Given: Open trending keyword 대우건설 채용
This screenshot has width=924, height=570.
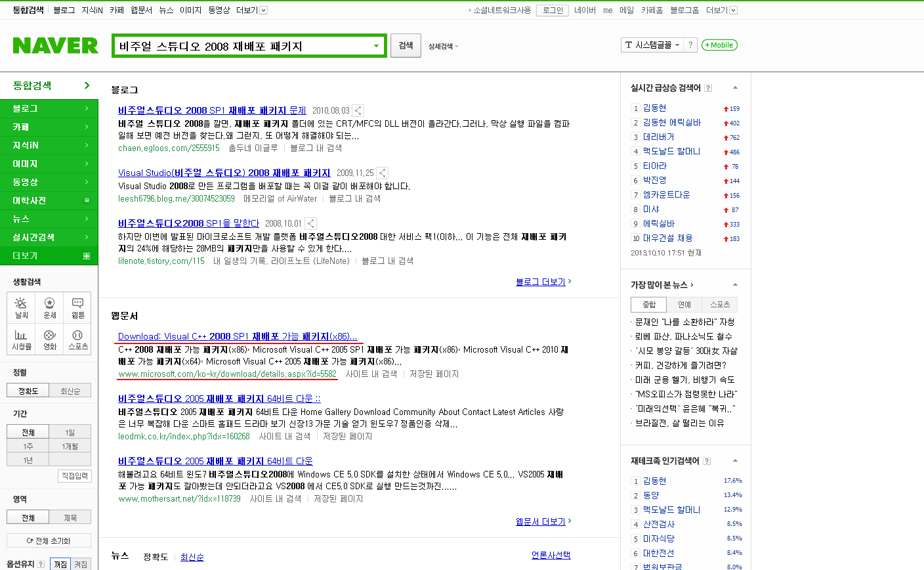Looking at the screenshot, I should click(667, 238).
